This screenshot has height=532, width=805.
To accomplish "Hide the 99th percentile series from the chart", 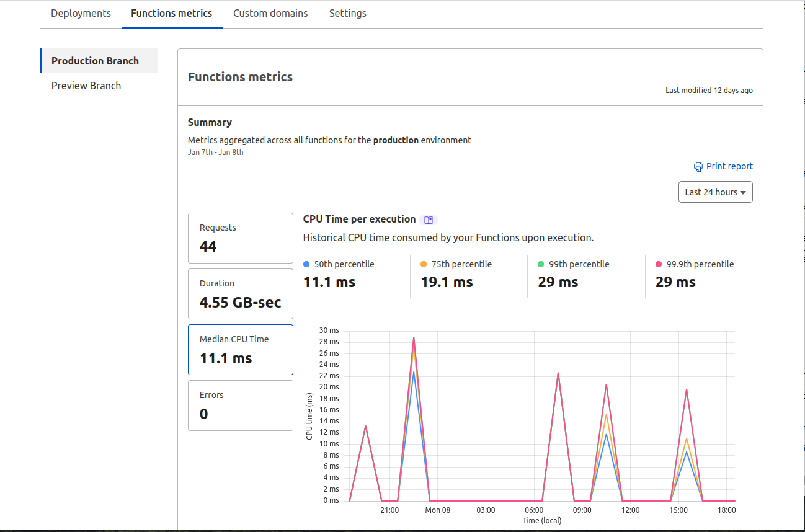I will point(573,264).
